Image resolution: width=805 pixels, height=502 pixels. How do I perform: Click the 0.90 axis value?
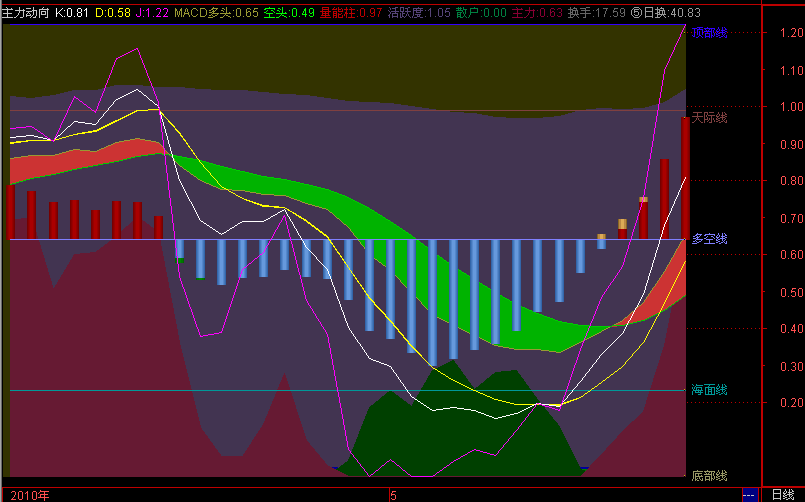click(x=792, y=144)
